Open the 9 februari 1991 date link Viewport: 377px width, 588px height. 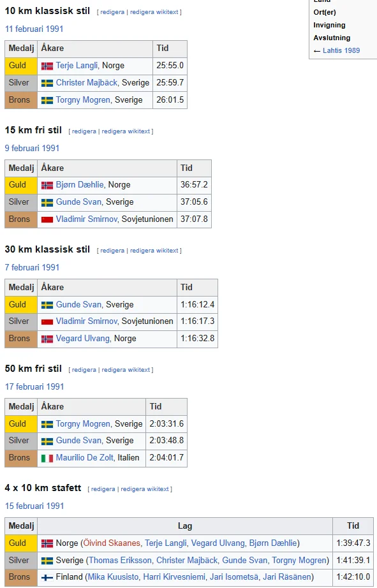point(33,148)
